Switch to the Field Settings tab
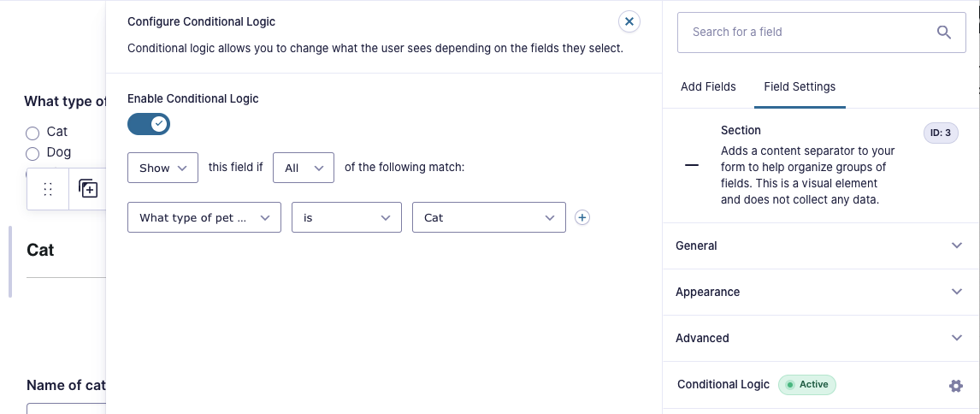Screen dimensions: 980x414 800,87
